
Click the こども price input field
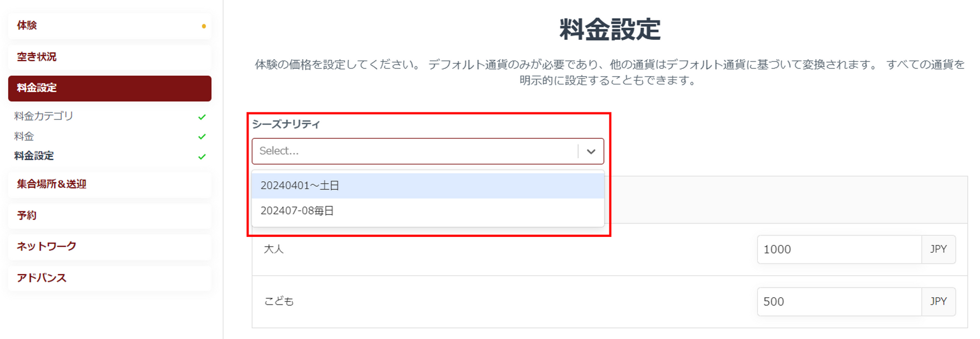839,302
